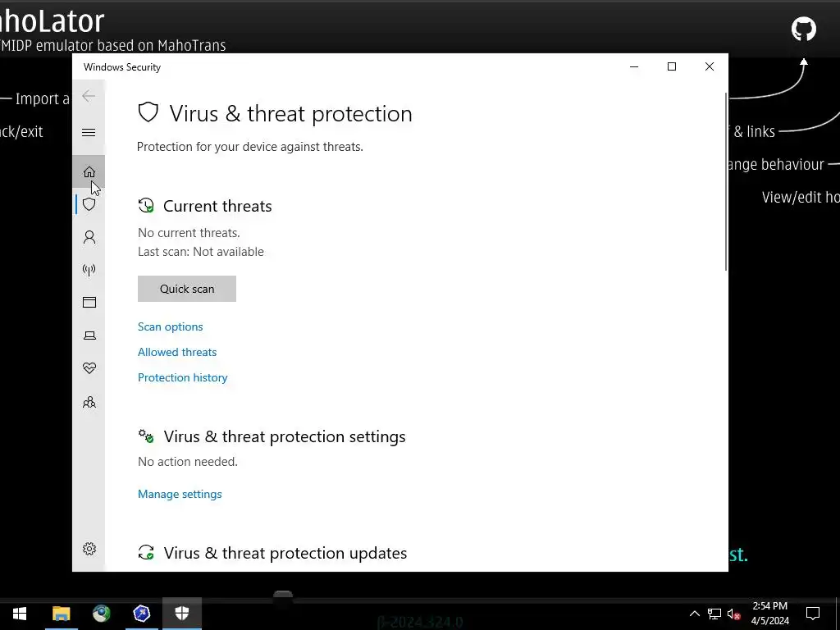Open Device performance & health heart icon
This screenshot has height=630, width=840.
[89, 368]
